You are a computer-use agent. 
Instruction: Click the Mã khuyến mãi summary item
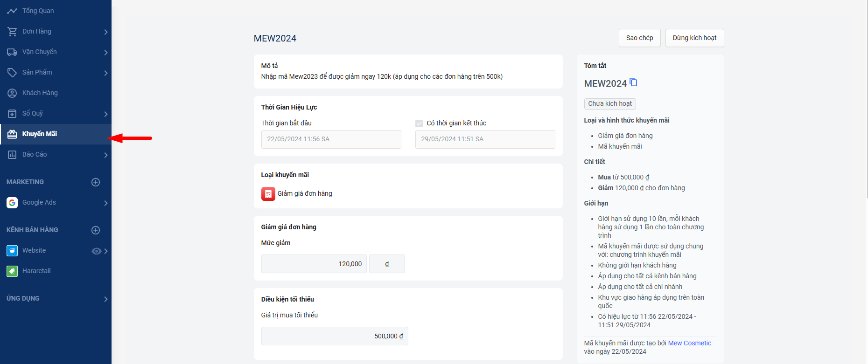pyautogui.click(x=620, y=146)
